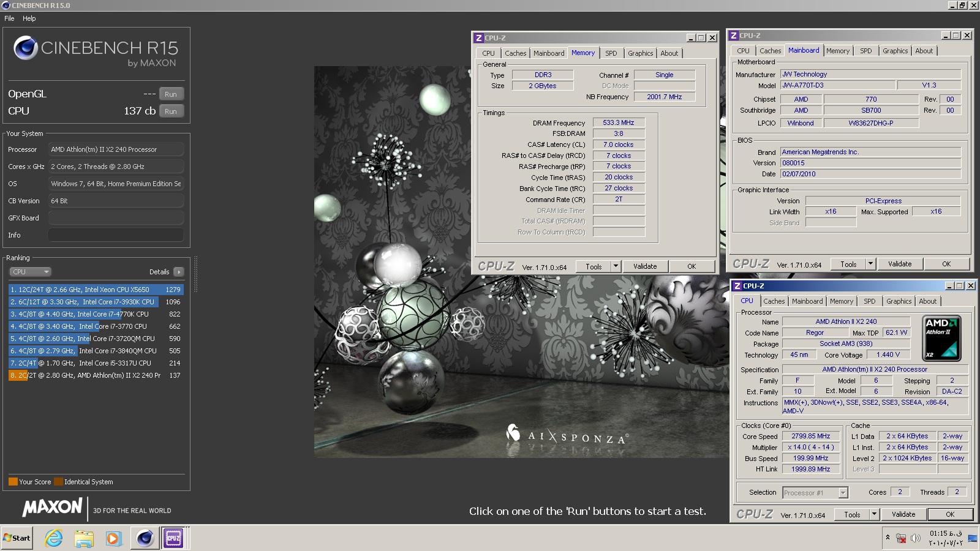Screen dimensions: 980x551
Task: Switch to Graphics tab in Memory CPU-Z window
Action: pos(641,53)
